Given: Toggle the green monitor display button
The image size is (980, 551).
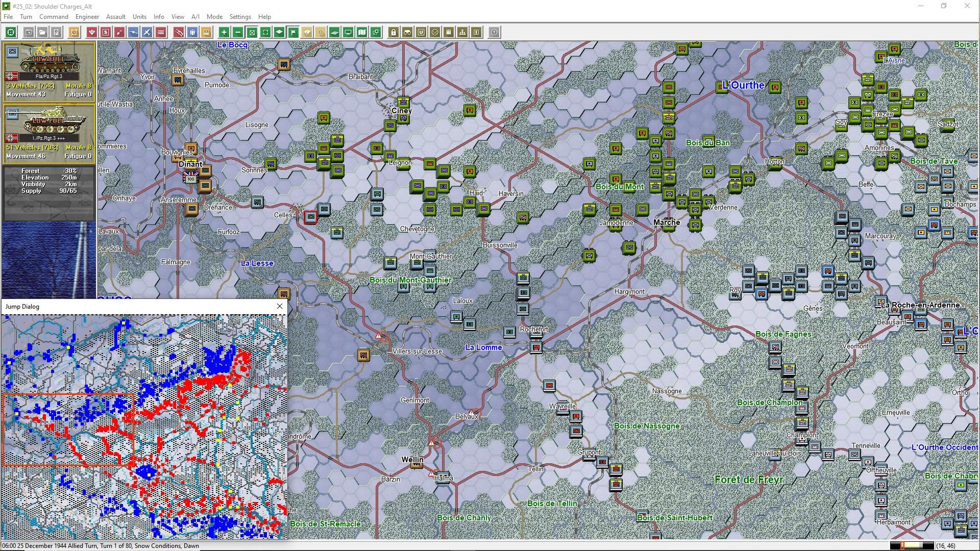Looking at the screenshot, I should pyautogui.click(x=348, y=32).
